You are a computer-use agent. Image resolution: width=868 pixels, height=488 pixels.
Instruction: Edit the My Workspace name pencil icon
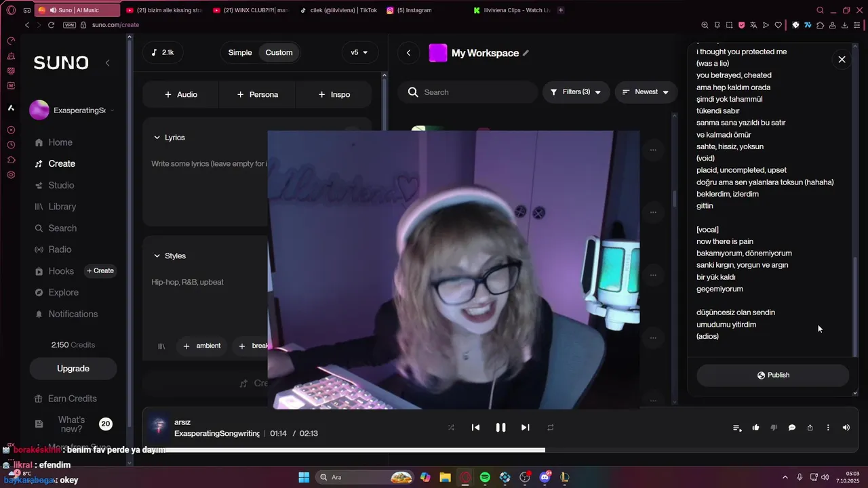click(526, 53)
